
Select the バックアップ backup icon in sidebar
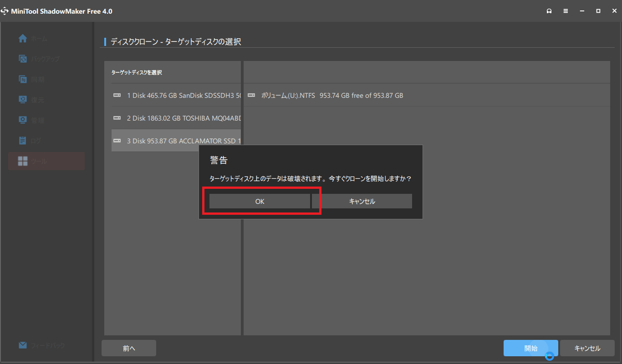[23, 59]
